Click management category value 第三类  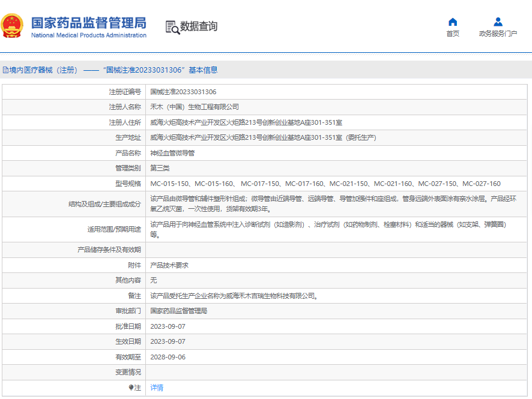tap(160, 168)
